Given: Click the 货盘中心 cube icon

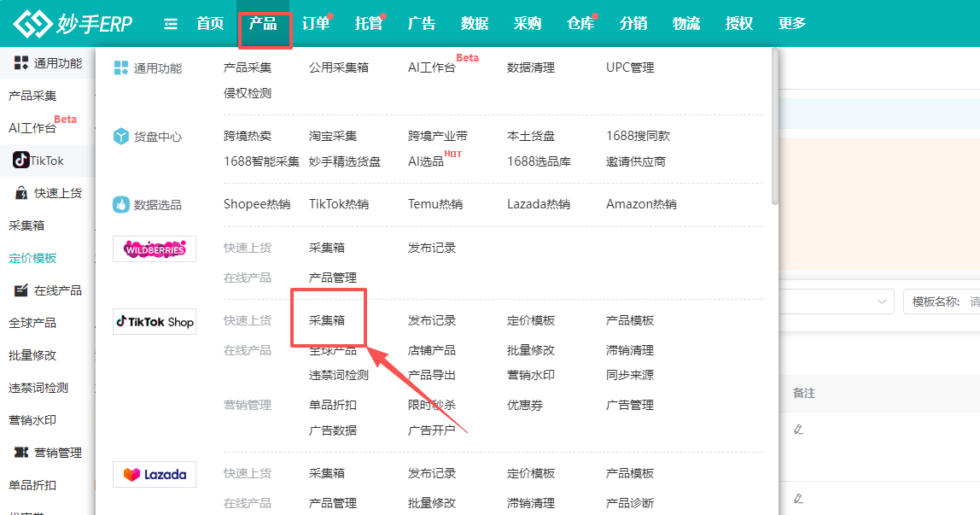Looking at the screenshot, I should click(120, 137).
